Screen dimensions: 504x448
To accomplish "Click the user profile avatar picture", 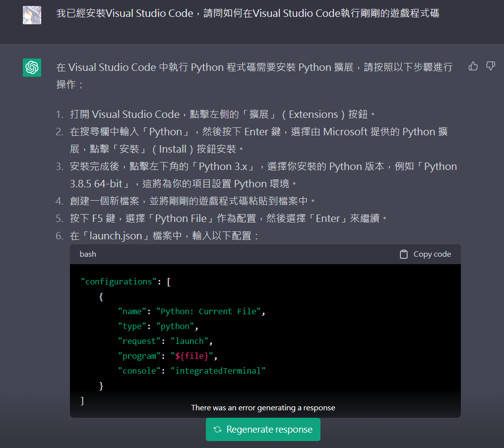I will click(x=32, y=15).
